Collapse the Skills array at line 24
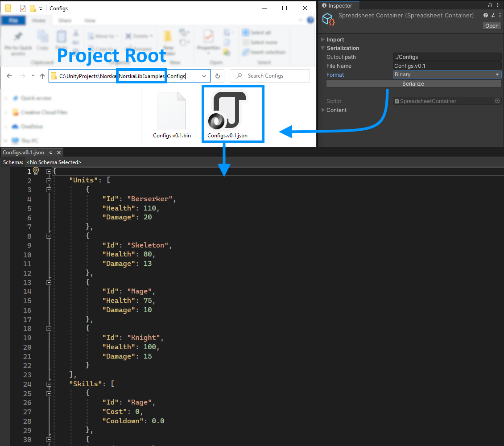Screen dimensions: 504x446 click(x=49, y=384)
